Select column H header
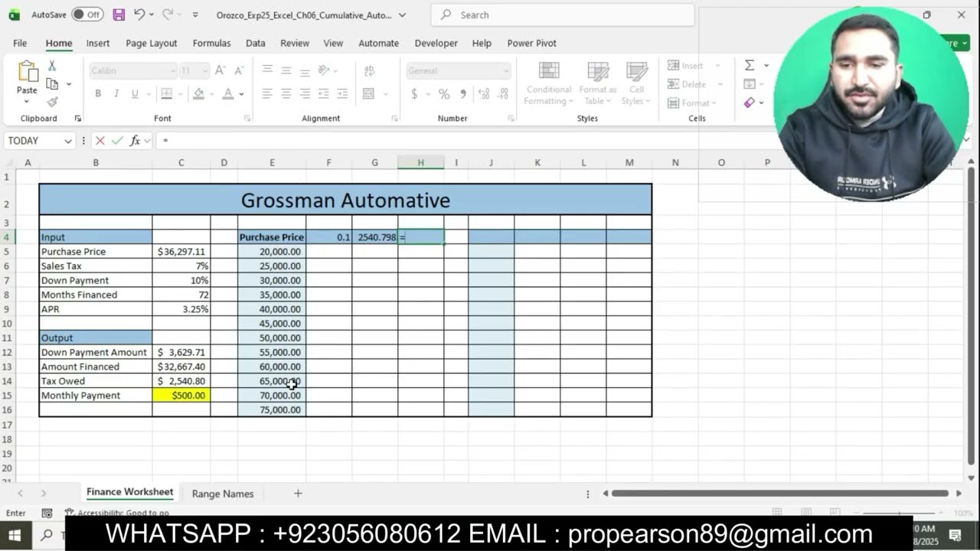The height and width of the screenshot is (551, 980). (x=420, y=162)
